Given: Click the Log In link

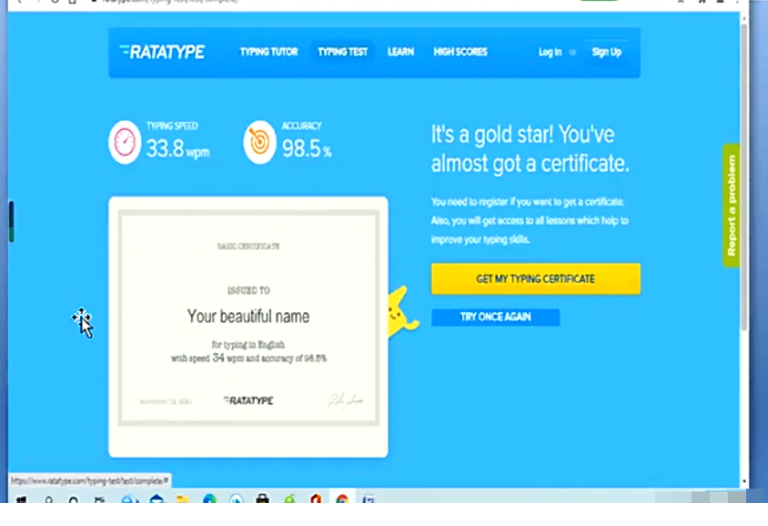Looking at the screenshot, I should click(x=550, y=52).
